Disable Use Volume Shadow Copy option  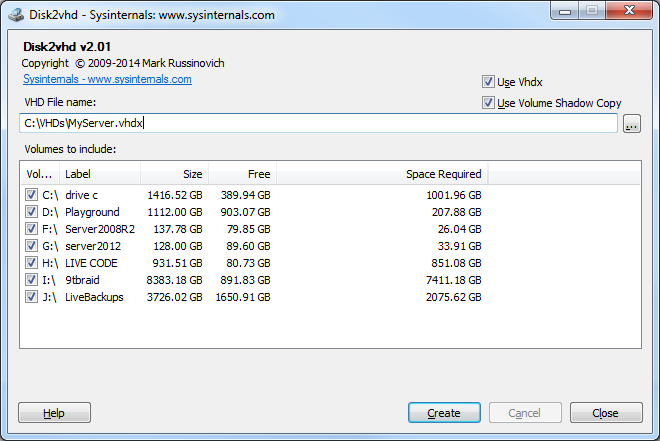tap(488, 103)
